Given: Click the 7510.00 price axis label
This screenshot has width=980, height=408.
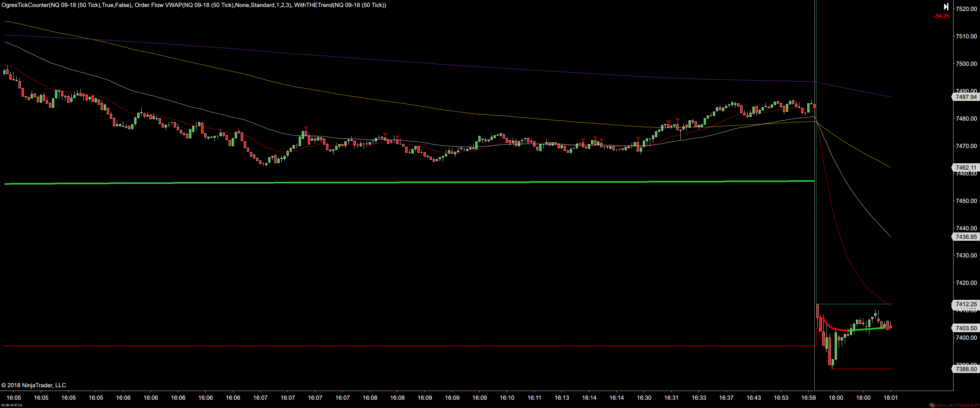Looking at the screenshot, I should pos(966,36).
